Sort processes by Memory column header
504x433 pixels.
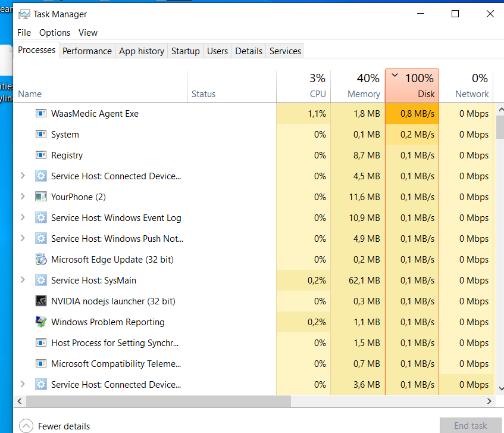[x=358, y=86]
